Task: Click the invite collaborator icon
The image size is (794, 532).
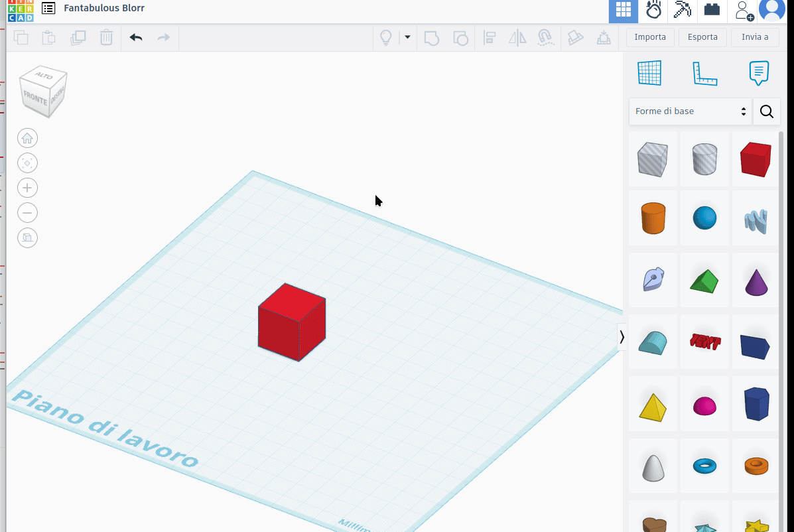Action: point(744,11)
